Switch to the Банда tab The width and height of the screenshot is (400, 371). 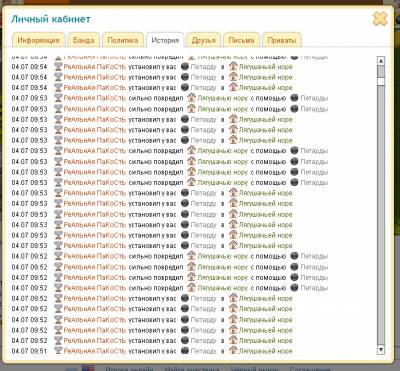(x=83, y=40)
